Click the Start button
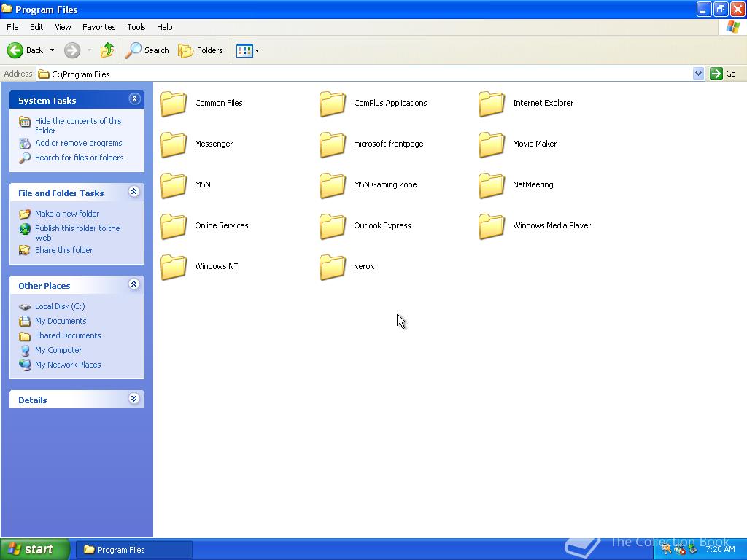This screenshot has width=747, height=560. tap(35, 549)
